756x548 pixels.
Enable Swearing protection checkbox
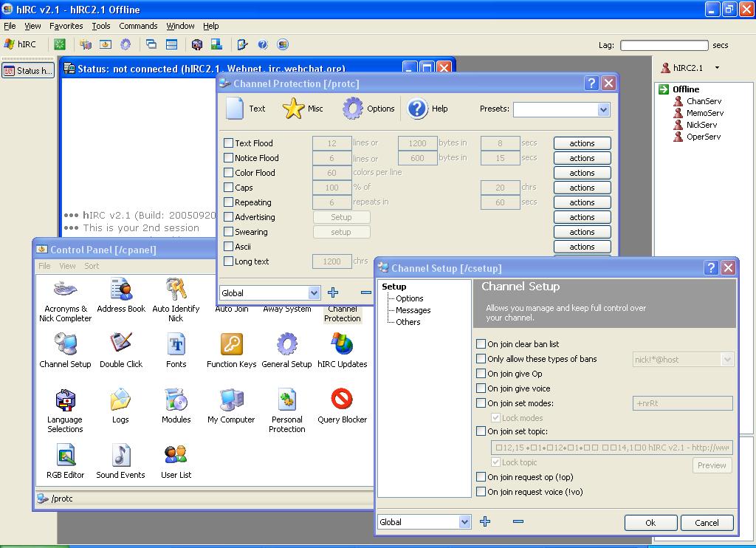pos(229,232)
